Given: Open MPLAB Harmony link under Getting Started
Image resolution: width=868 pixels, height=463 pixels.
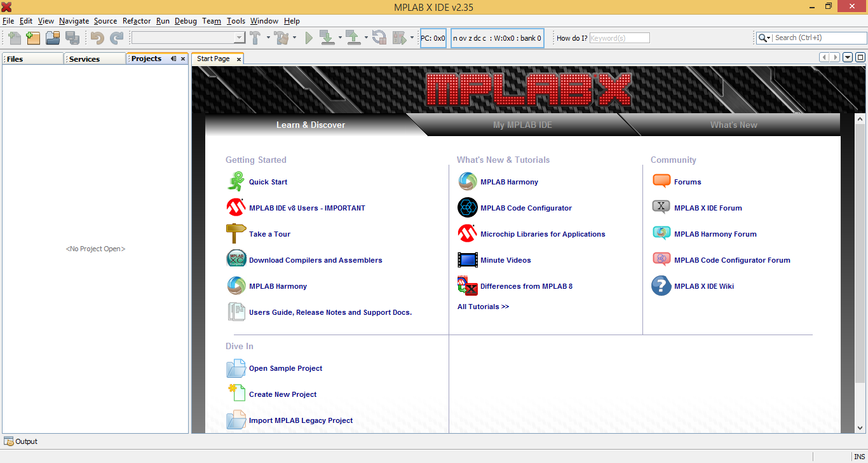Looking at the screenshot, I should (278, 286).
